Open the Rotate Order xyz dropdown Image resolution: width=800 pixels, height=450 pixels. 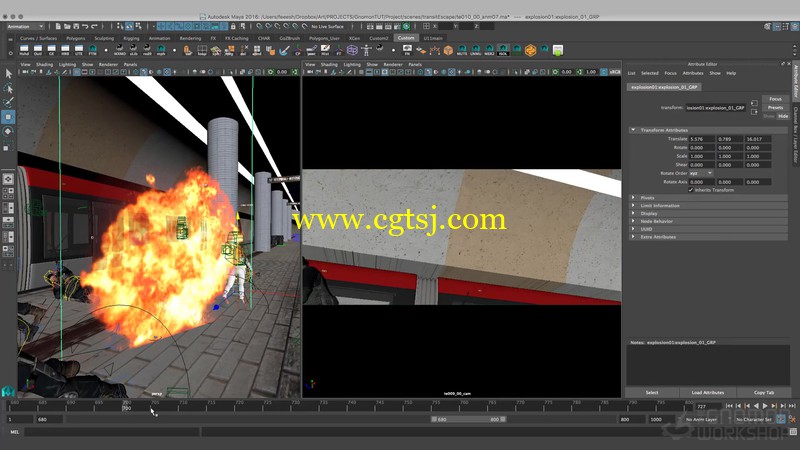[x=701, y=173]
